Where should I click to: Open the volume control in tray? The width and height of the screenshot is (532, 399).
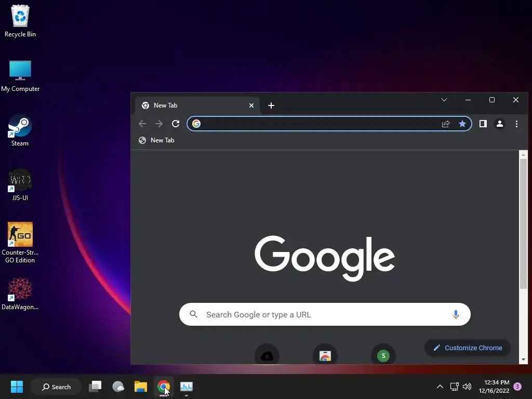(467, 387)
